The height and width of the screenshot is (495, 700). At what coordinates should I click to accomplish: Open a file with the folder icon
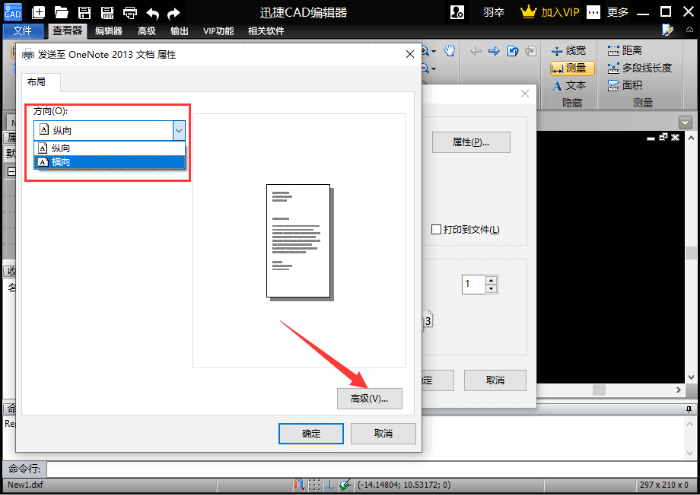(x=61, y=12)
